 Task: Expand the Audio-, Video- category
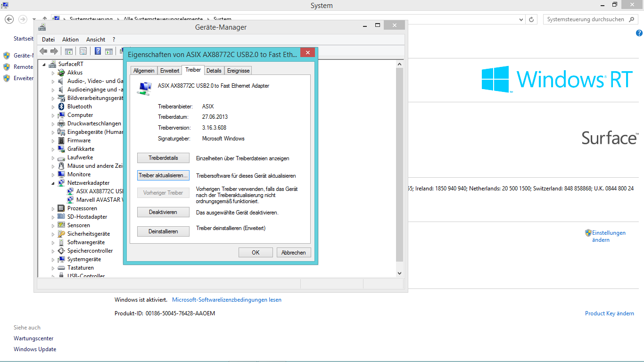coord(53,81)
